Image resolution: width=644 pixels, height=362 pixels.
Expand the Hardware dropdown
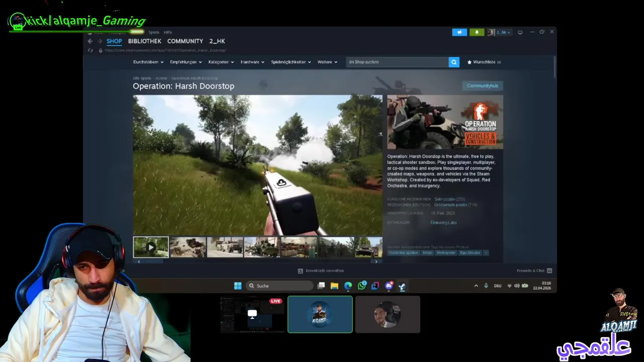pos(253,62)
